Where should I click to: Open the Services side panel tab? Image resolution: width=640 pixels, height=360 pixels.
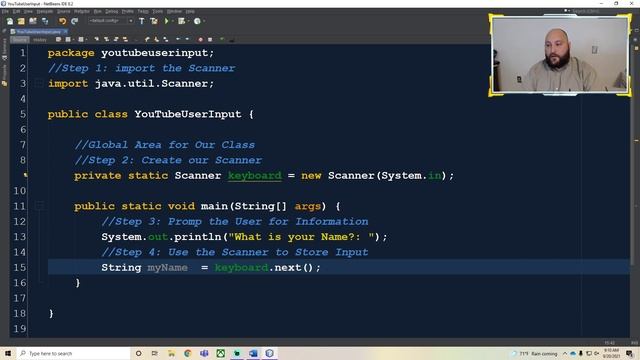coord(4,50)
